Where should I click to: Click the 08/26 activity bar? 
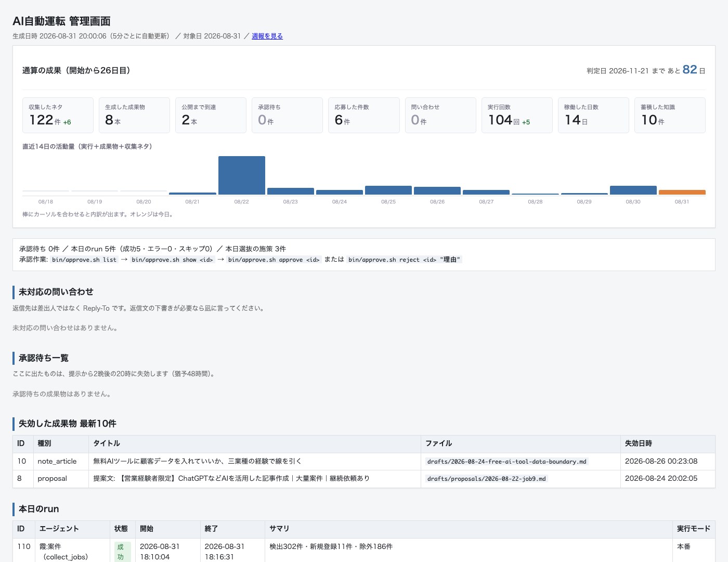pyautogui.click(x=437, y=191)
